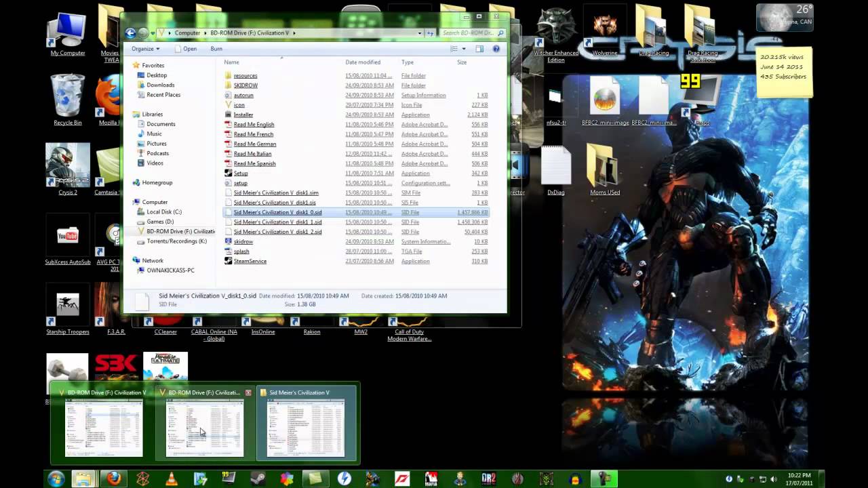Click the Search BD-ROM Drive field
This screenshot has width=868, height=488.
point(469,33)
